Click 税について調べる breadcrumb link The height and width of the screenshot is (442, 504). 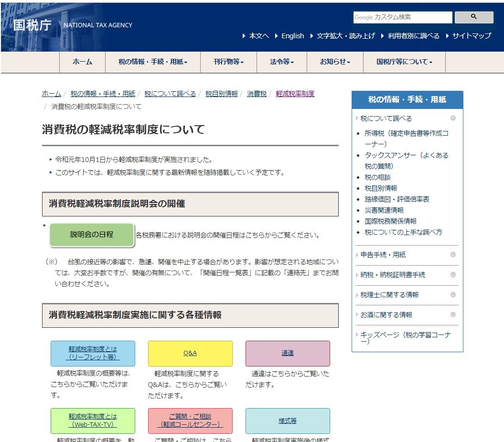click(170, 94)
